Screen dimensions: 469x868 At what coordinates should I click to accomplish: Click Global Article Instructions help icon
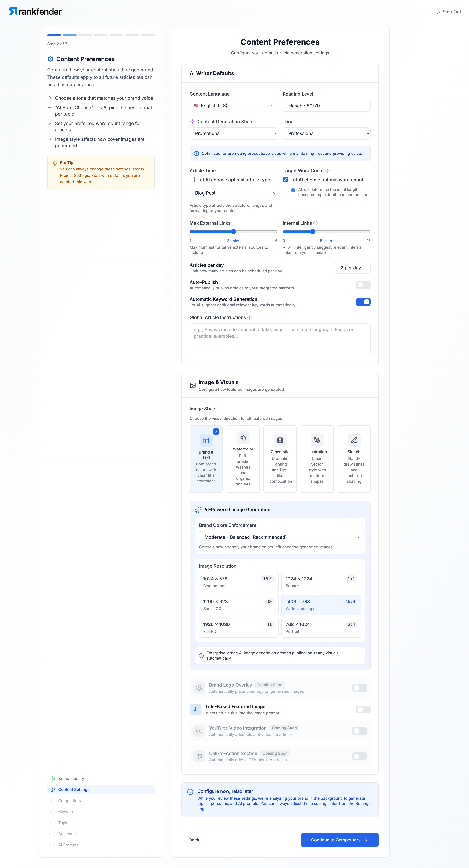pos(249,317)
